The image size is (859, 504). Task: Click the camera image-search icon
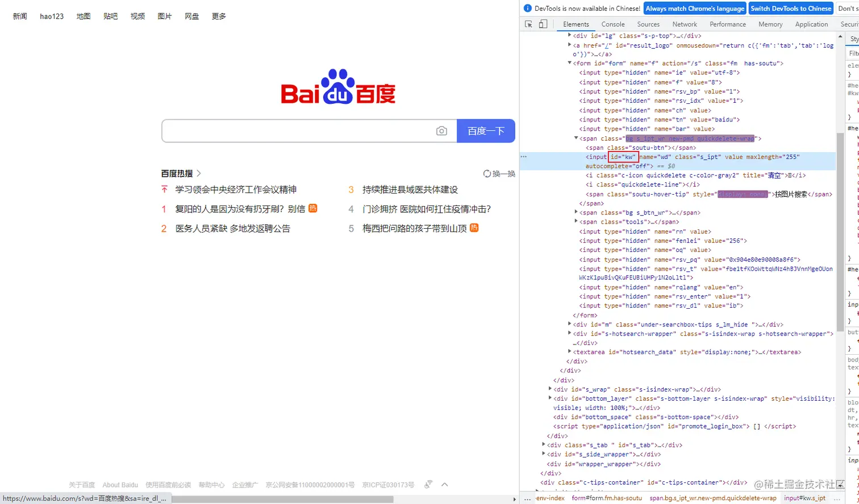pyautogui.click(x=441, y=131)
